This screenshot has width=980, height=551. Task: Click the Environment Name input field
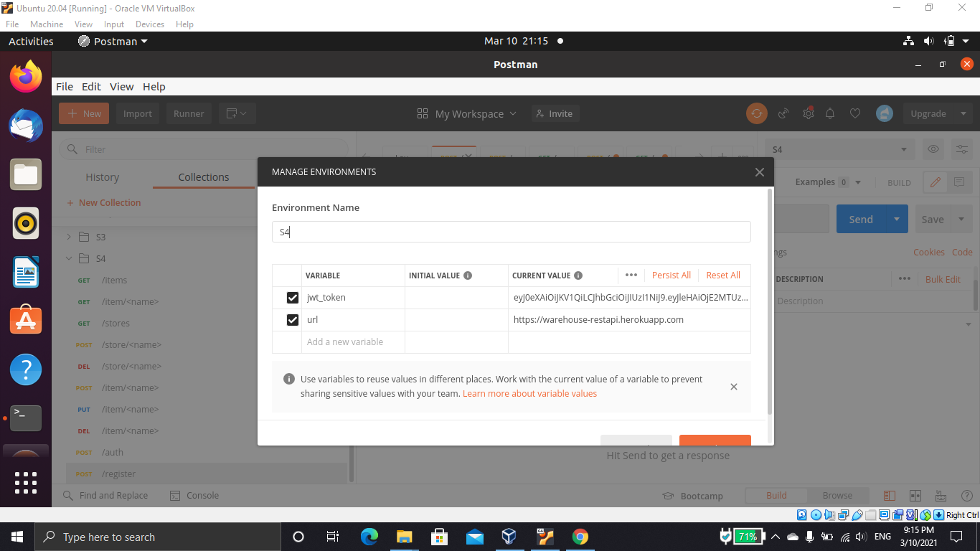pos(511,232)
